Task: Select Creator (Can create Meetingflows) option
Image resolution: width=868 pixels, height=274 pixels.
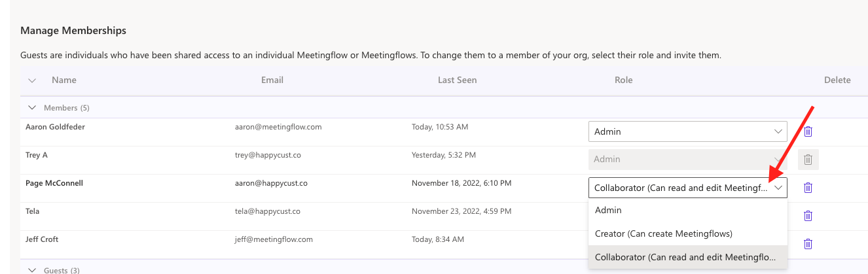Action: [x=687, y=233]
